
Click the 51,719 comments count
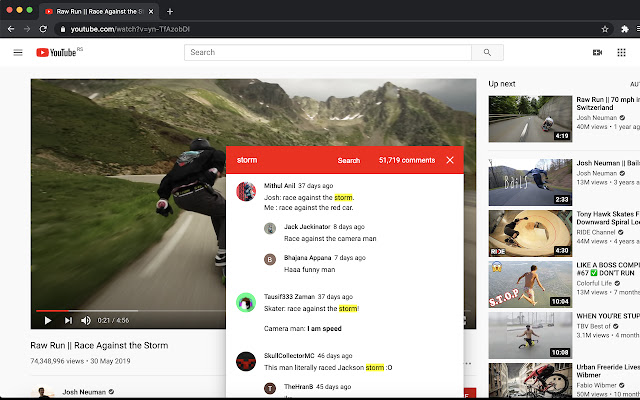click(x=407, y=160)
